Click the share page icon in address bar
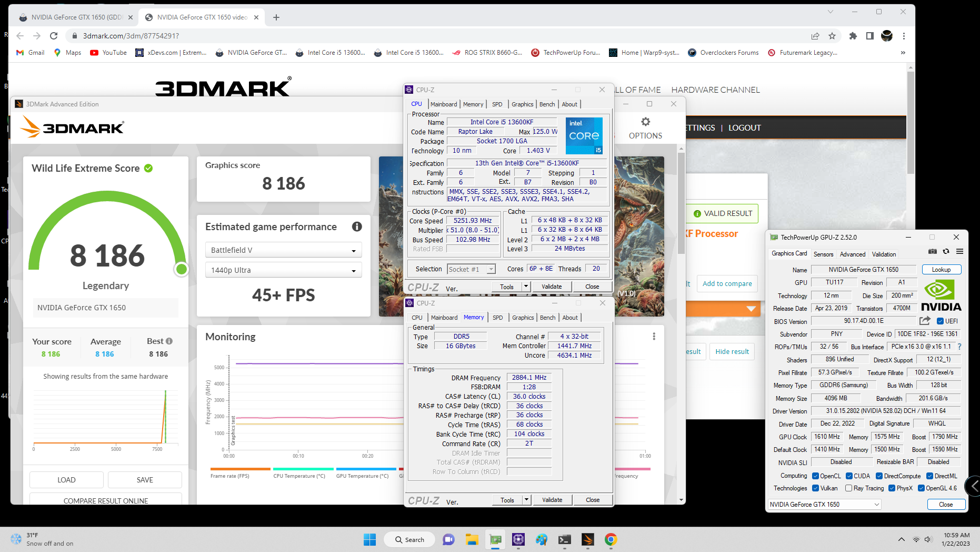This screenshot has width=980, height=552. click(x=815, y=36)
